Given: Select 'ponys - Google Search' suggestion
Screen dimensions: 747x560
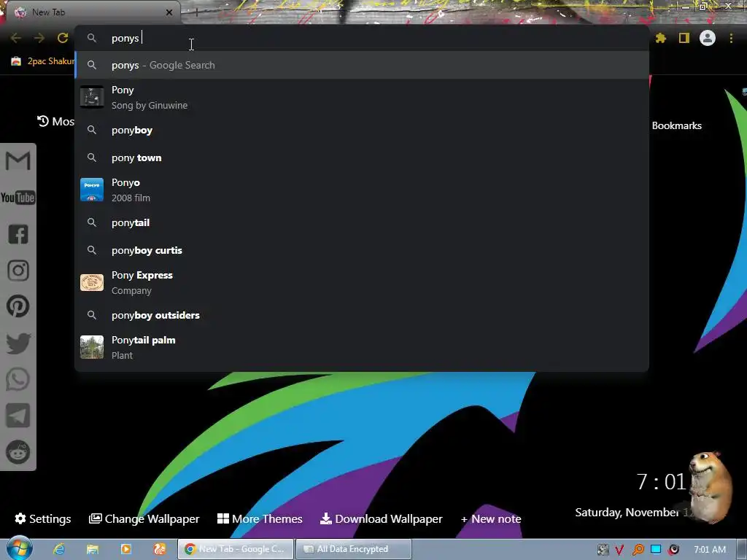Looking at the screenshot, I should [x=362, y=65].
